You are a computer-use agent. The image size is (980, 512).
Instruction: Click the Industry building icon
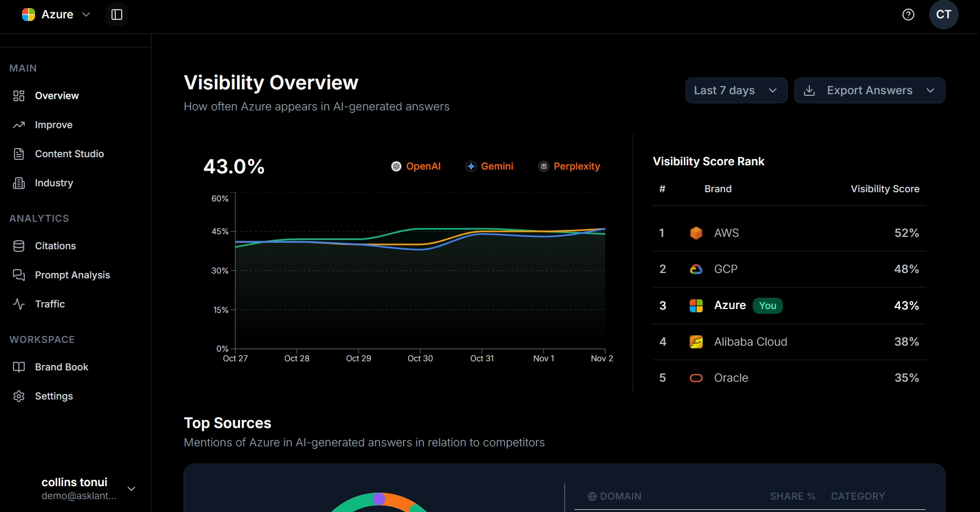click(x=19, y=183)
